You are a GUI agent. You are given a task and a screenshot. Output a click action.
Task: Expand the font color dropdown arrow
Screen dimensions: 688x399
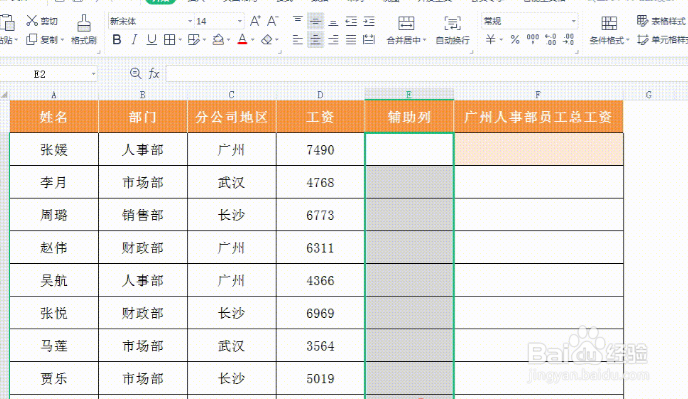tap(253, 40)
